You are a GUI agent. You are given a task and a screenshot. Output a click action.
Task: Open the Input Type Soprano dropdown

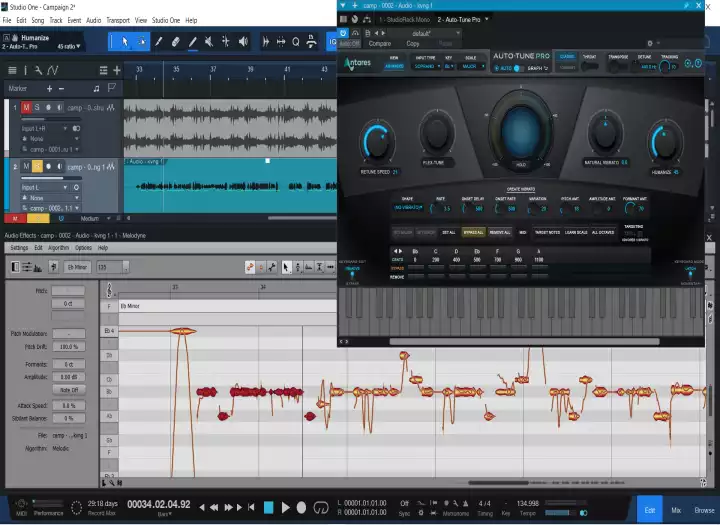click(427, 67)
